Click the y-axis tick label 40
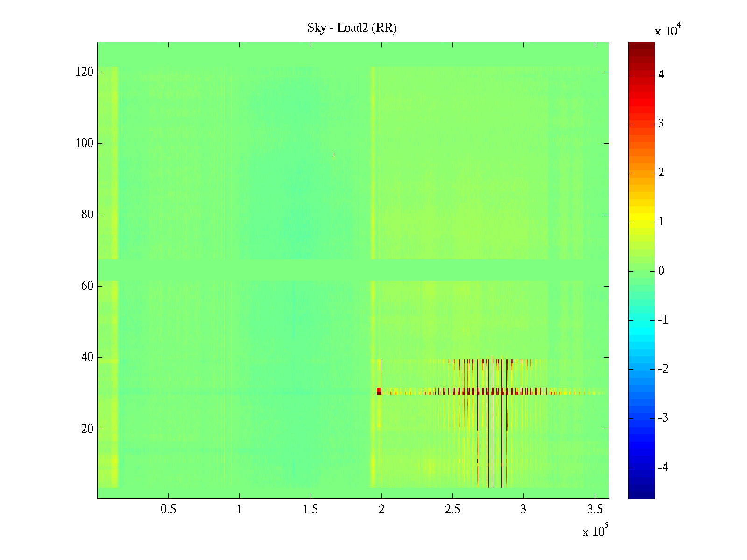 click(x=87, y=357)
